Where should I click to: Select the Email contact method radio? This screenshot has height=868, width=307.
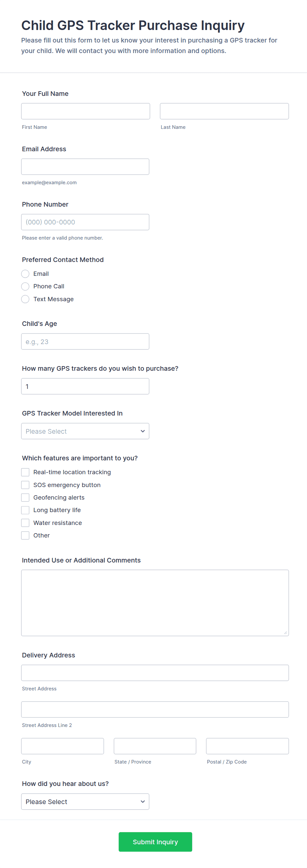25,274
